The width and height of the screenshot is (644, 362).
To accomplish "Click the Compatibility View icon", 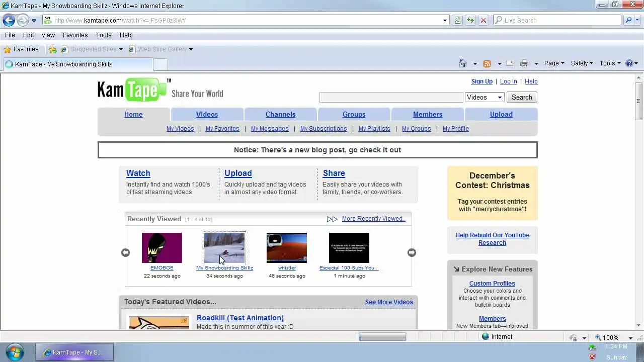I will point(457,21).
